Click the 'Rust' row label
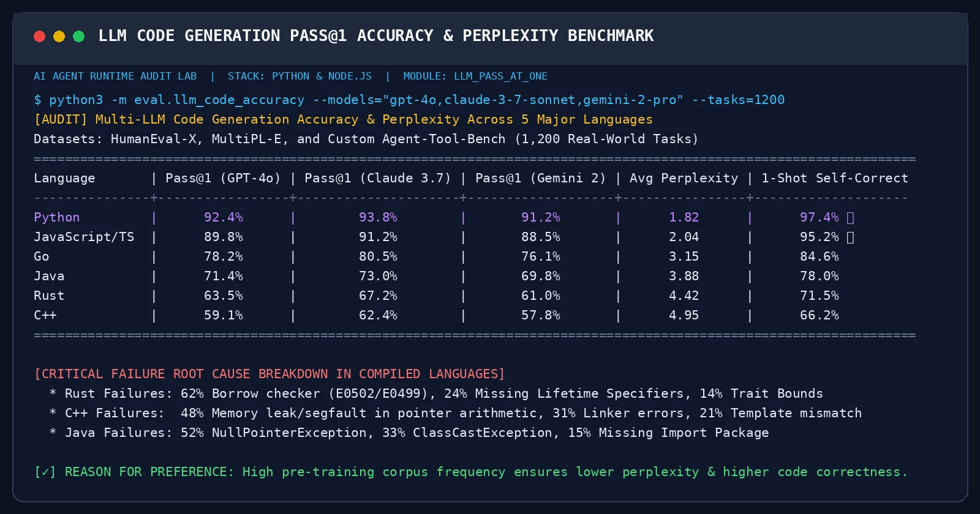 pyautogui.click(x=49, y=296)
